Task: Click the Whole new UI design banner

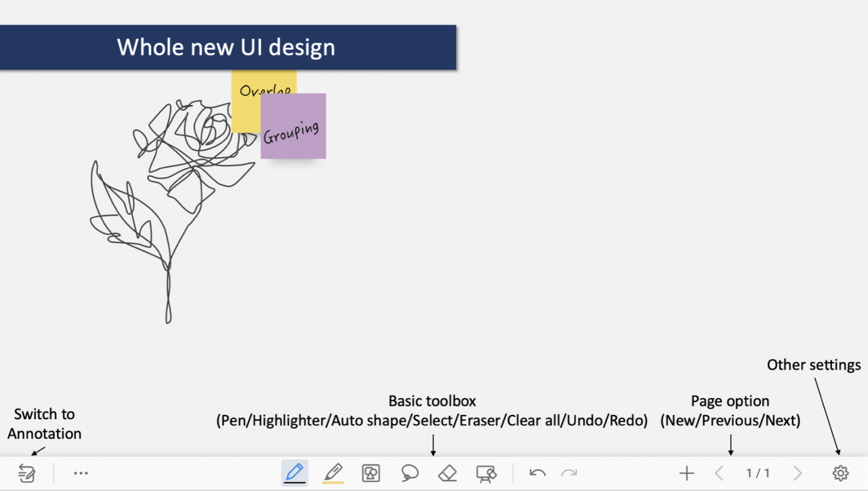Action: 226,47
